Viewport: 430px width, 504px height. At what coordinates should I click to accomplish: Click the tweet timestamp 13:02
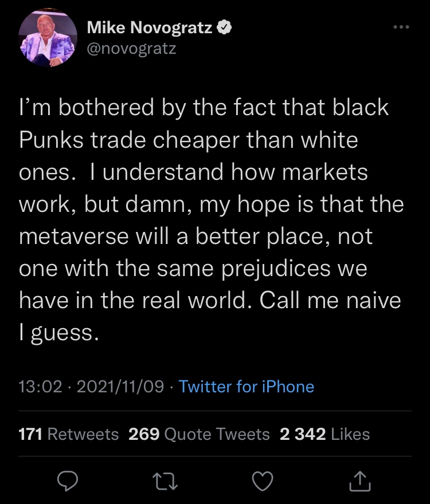(38, 387)
